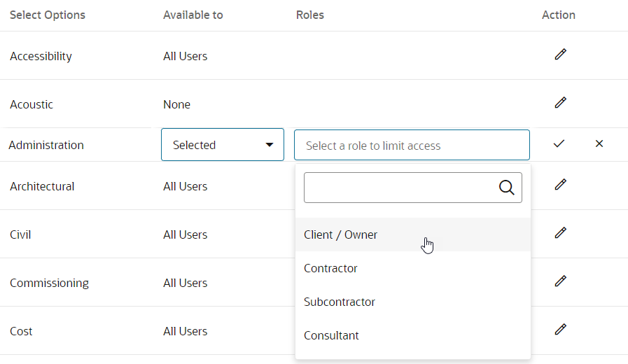
Task: Click the Selected dropdown arrow
Action: coord(270,145)
